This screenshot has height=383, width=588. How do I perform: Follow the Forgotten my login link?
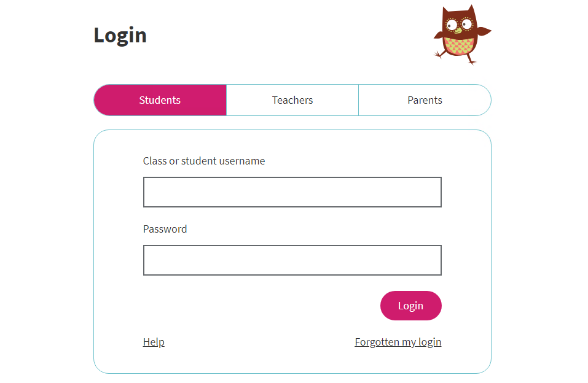398,342
